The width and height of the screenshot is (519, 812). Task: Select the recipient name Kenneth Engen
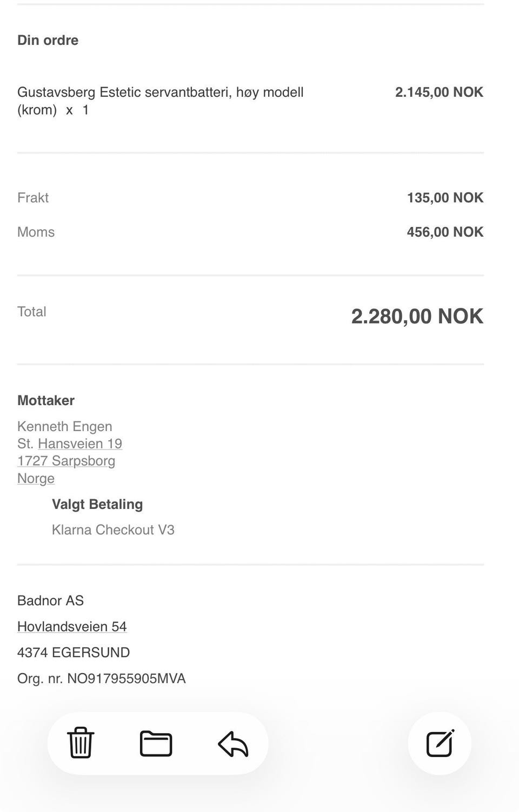pos(65,426)
